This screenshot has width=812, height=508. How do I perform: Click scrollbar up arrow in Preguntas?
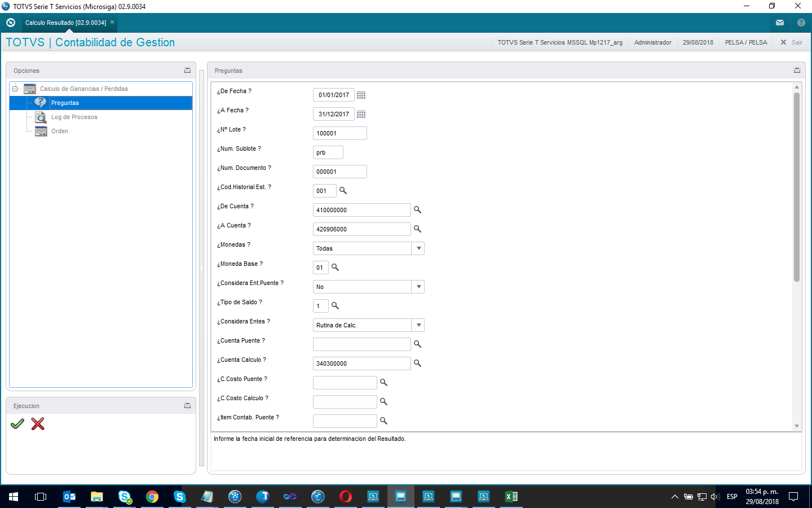pos(797,87)
